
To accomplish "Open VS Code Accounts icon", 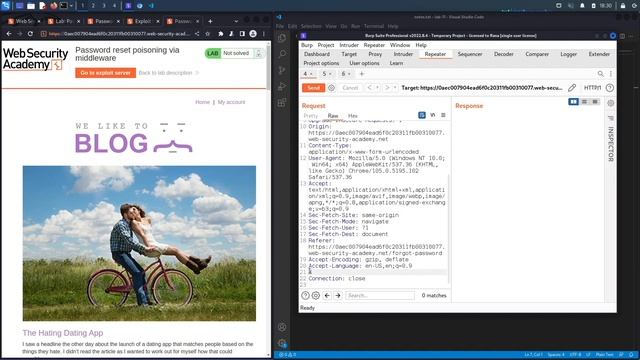I will (282, 327).
